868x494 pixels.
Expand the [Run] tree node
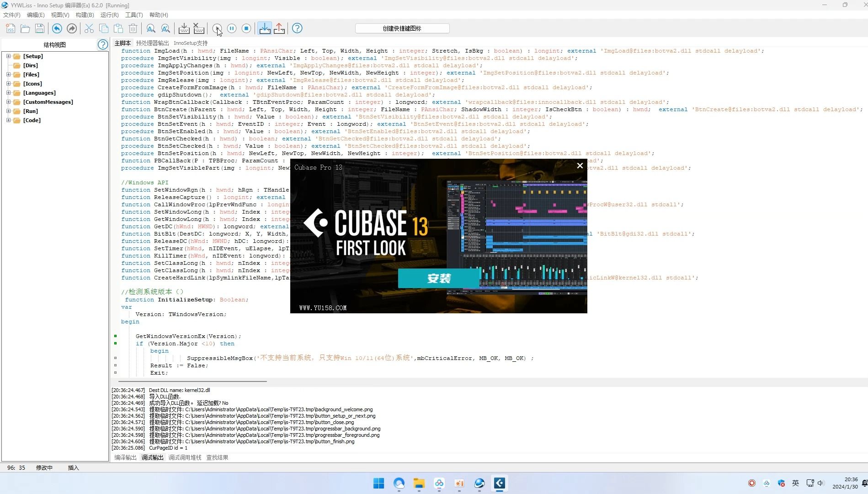point(8,111)
